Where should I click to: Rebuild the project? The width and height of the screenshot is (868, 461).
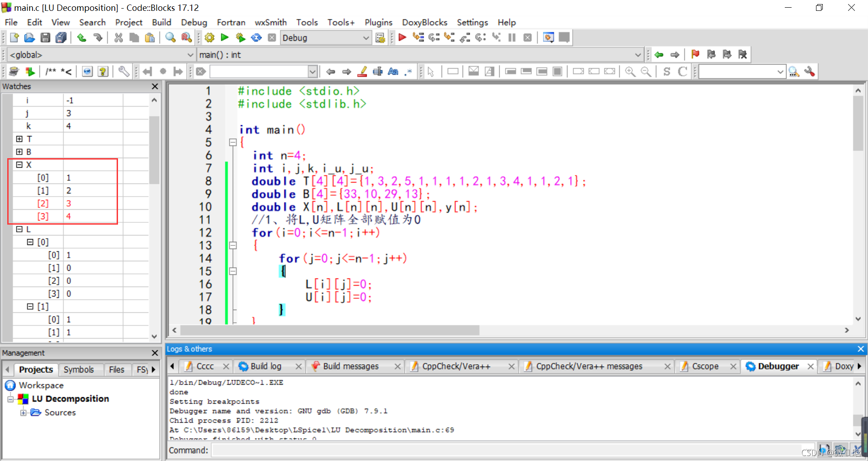[256, 38]
